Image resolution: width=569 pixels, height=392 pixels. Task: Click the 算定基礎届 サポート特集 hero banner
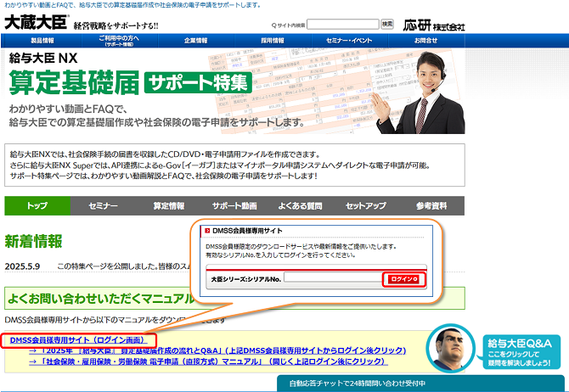234,92
